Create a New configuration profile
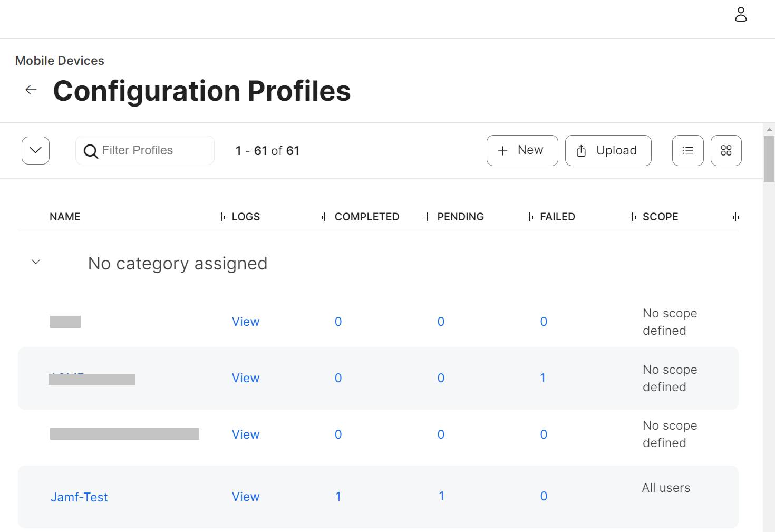 (x=522, y=151)
